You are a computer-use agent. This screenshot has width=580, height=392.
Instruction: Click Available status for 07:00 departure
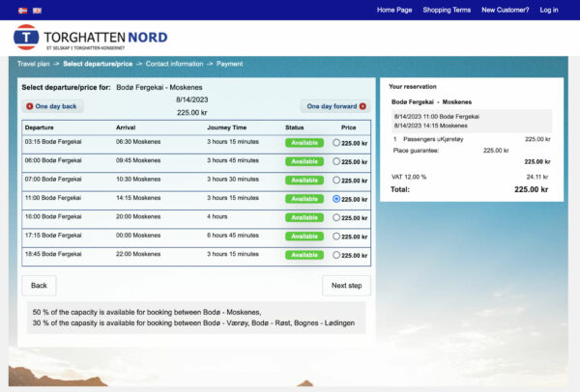(304, 181)
